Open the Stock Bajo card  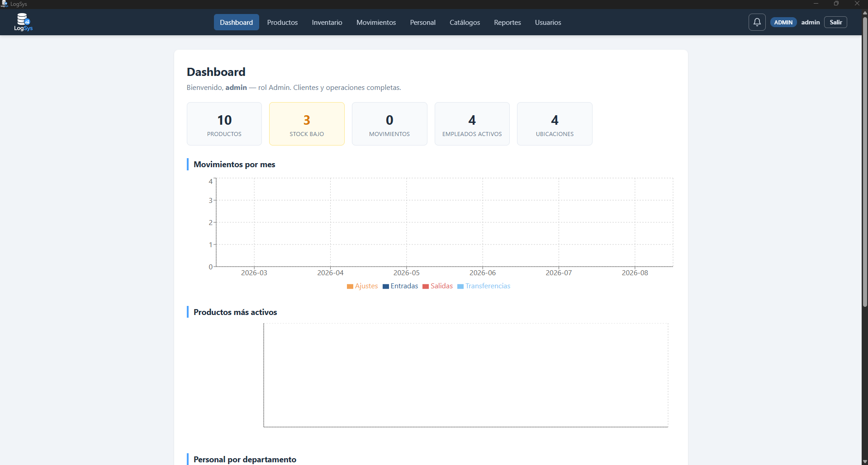[x=307, y=124]
